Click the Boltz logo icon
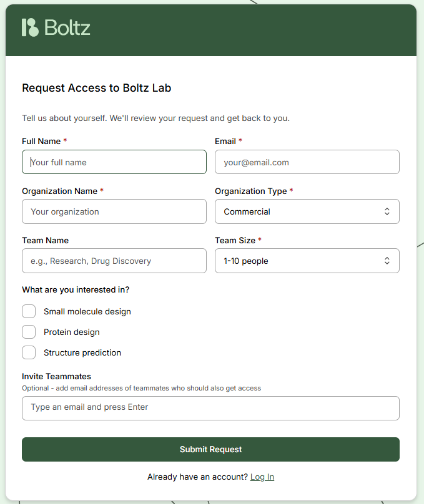Viewport: 424px width, 504px height. coord(30,27)
